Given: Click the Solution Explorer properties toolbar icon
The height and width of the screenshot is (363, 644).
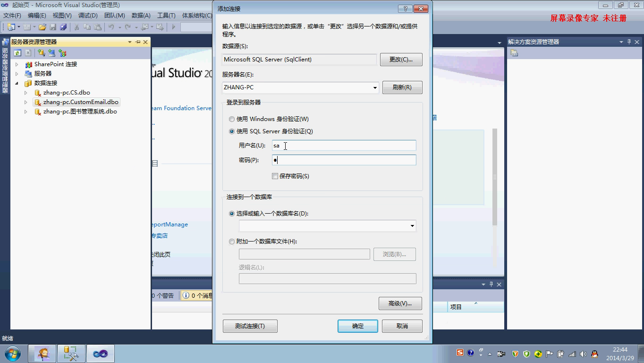Looking at the screenshot, I should 514,53.
